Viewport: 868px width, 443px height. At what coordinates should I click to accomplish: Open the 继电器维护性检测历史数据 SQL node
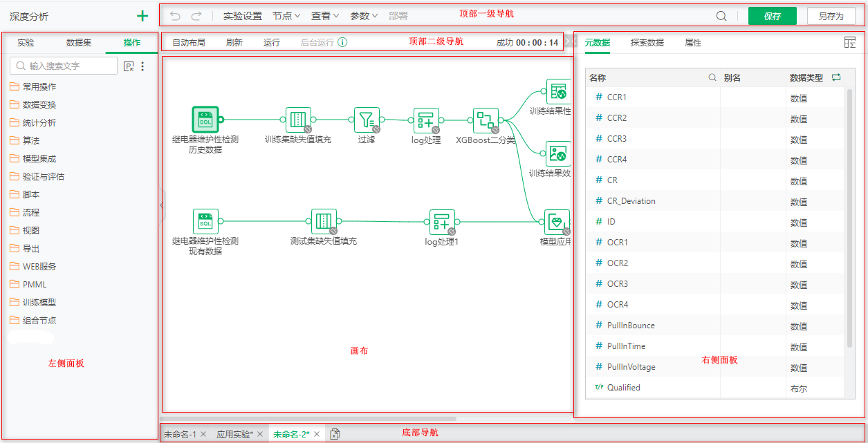(x=205, y=119)
